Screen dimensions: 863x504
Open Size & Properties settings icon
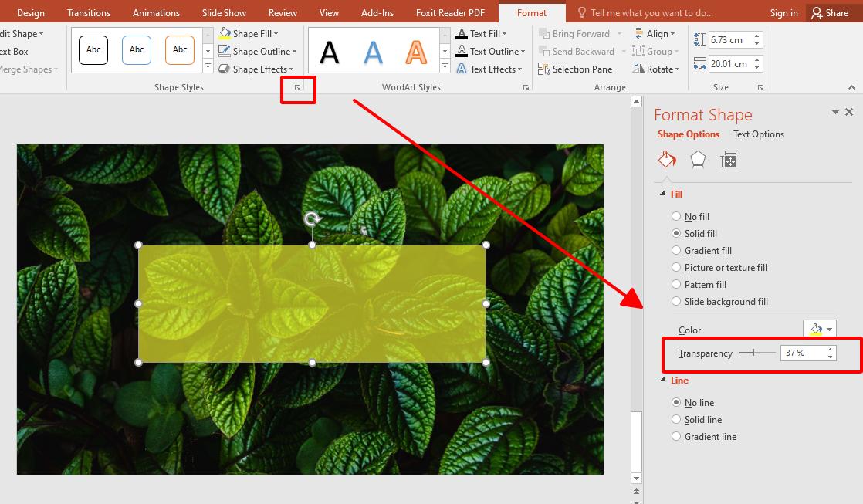click(x=728, y=159)
